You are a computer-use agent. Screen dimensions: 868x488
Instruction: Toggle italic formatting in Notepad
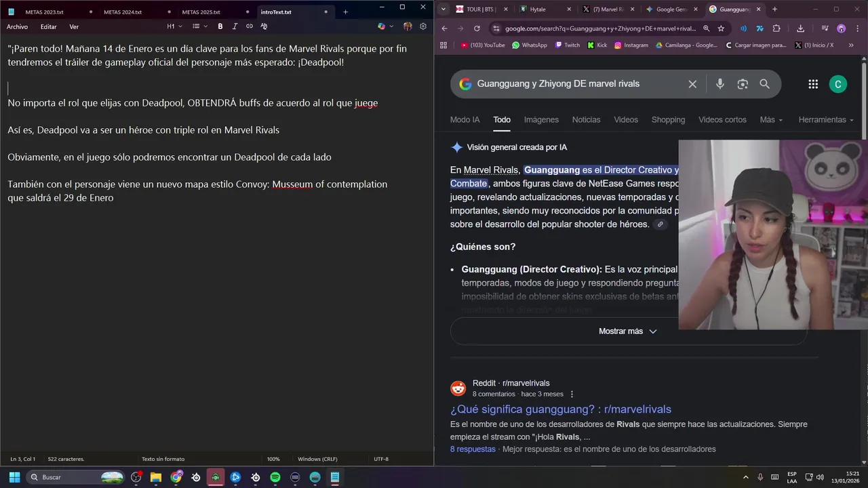(x=235, y=26)
